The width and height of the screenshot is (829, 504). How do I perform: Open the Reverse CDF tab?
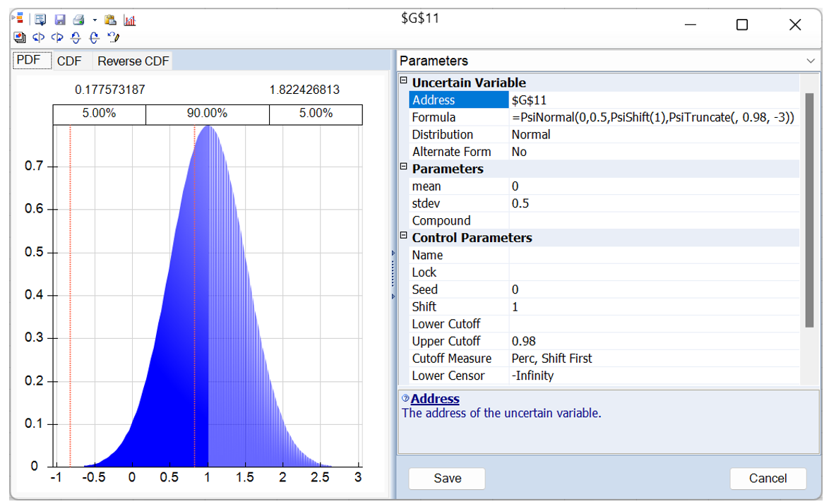pyautogui.click(x=132, y=61)
